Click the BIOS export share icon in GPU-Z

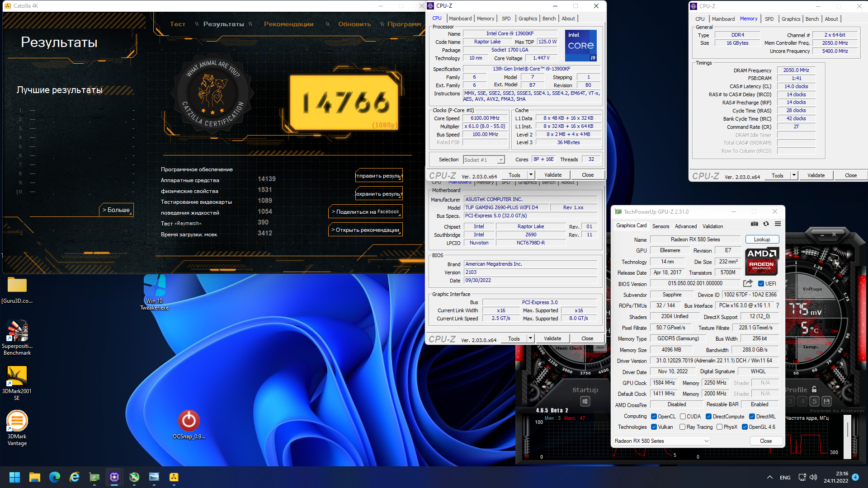pyautogui.click(x=748, y=283)
